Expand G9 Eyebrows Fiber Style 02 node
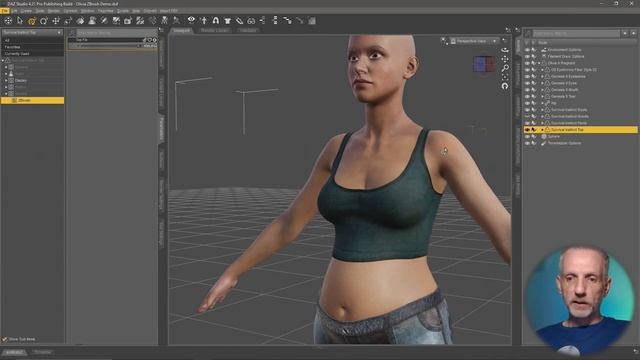This screenshot has width=640, height=360. point(542,70)
